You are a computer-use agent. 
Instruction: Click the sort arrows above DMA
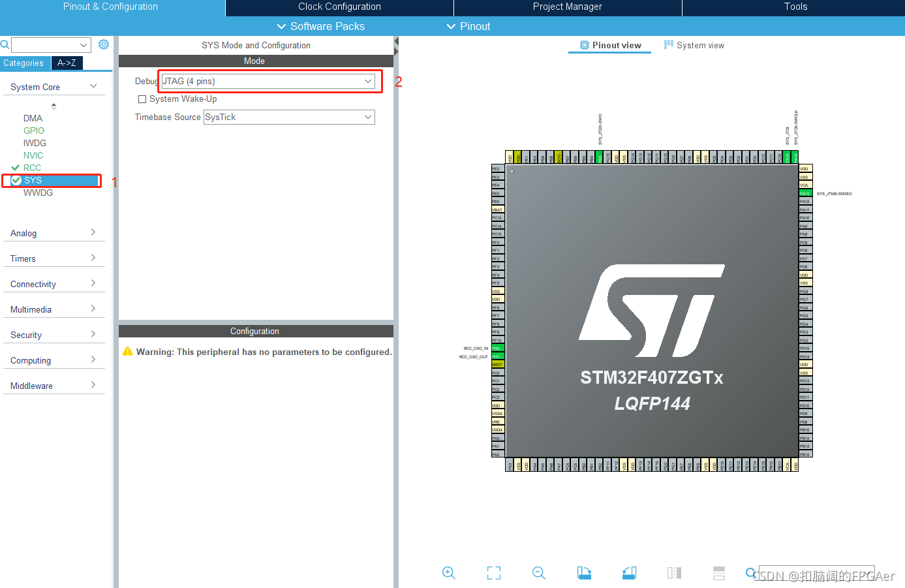(54, 106)
